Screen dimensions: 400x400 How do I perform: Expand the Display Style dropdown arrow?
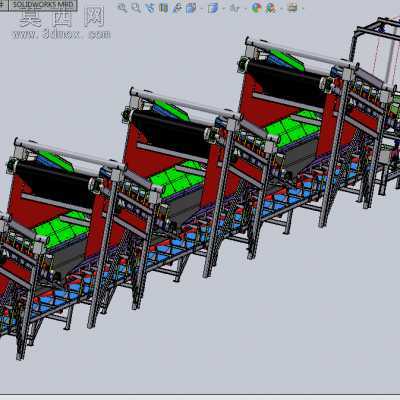coord(223,8)
